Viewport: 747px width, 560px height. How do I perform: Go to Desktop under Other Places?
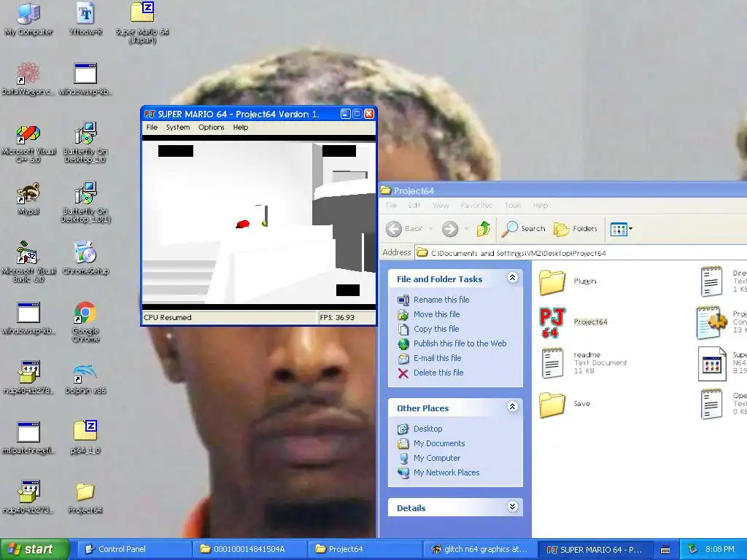click(x=427, y=429)
